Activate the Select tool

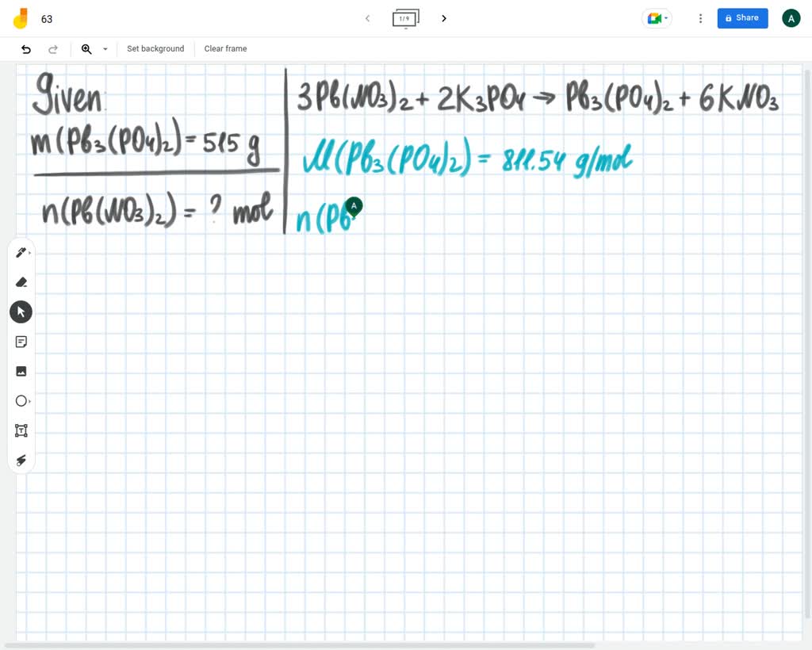(21, 312)
